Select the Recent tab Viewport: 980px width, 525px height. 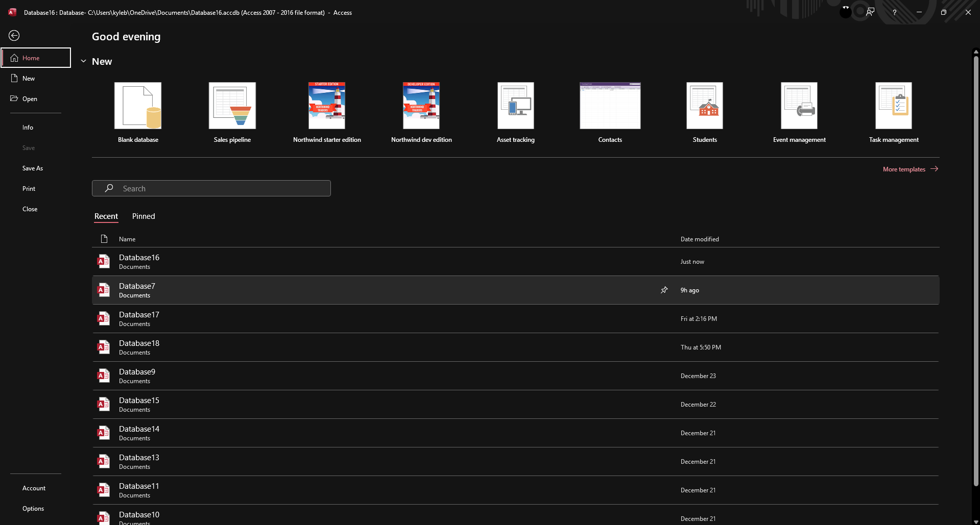pyautogui.click(x=106, y=216)
